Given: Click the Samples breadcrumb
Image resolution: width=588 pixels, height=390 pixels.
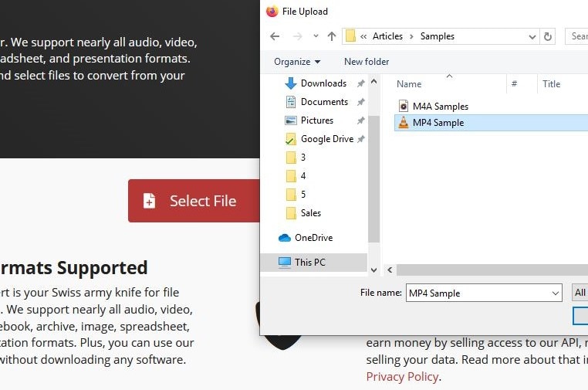Looking at the screenshot, I should click(438, 36).
